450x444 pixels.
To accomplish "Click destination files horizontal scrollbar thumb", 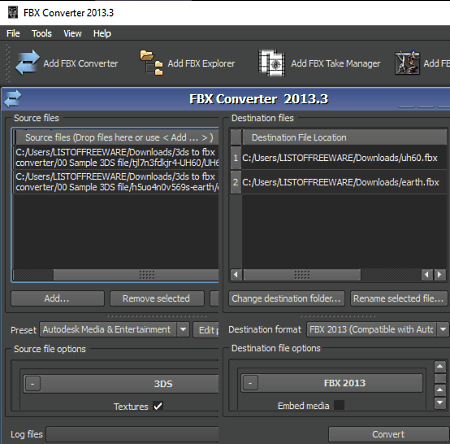I will tap(302, 275).
